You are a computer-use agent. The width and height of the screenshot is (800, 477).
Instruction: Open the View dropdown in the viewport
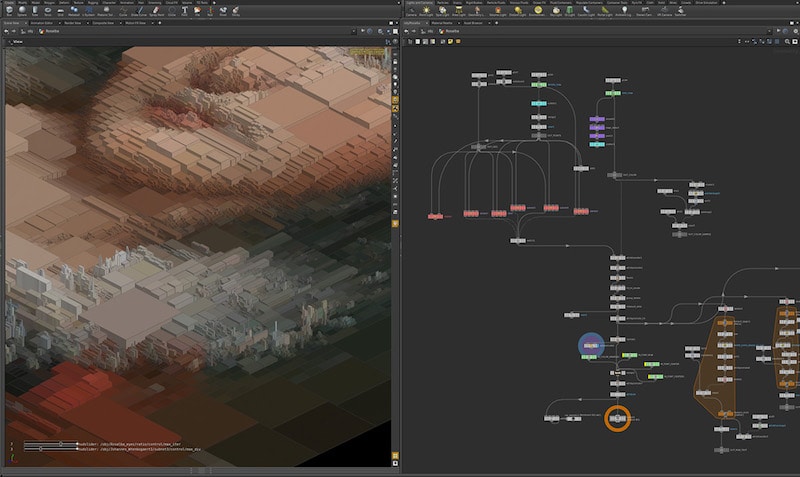point(18,43)
